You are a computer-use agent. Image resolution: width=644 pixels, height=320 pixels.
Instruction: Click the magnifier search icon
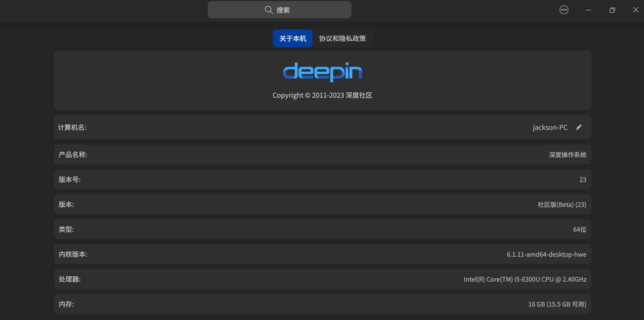(269, 10)
